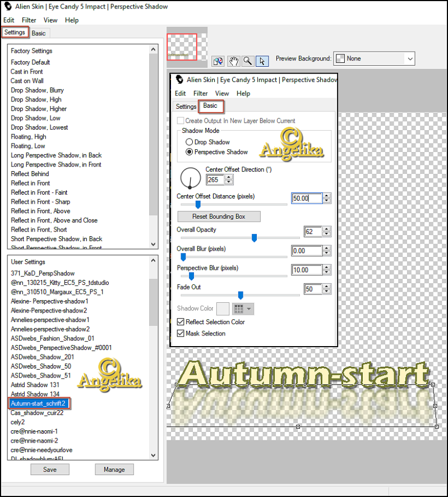Screen dimensions: 448x497
Task: Click the Overall Opacity slider handle
Action: [x=254, y=238]
